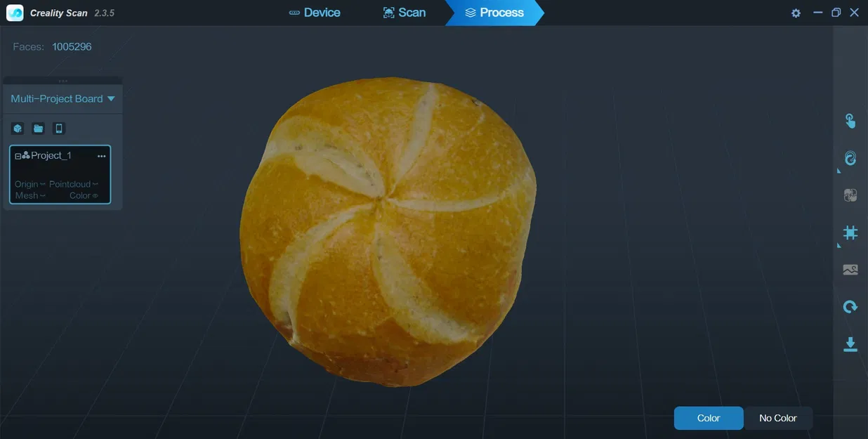Click the mobile phone import icon
Image resolution: width=868 pixels, height=439 pixels.
[x=59, y=129]
